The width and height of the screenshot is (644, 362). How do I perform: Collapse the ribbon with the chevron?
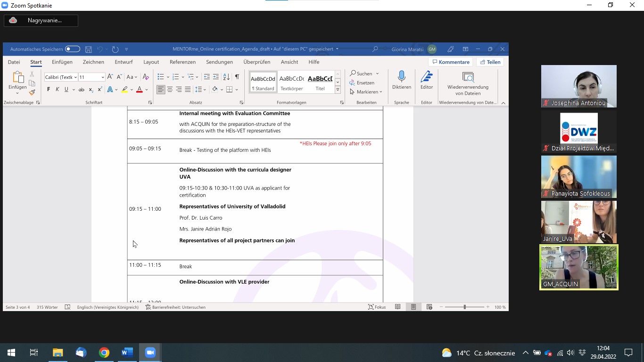point(503,103)
